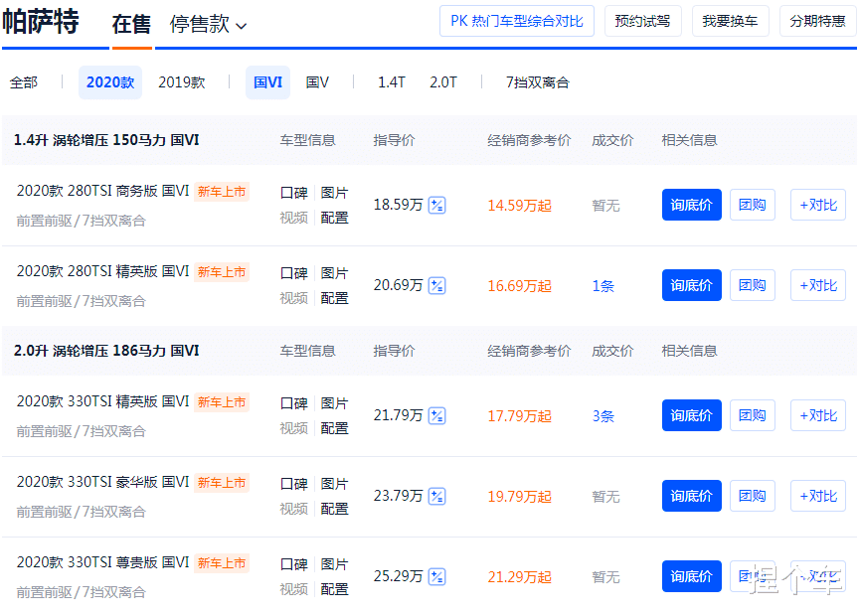This screenshot has height=616, width=859.
Task: Open 配置 for 330TSI 尊贵版
Action: (334, 590)
